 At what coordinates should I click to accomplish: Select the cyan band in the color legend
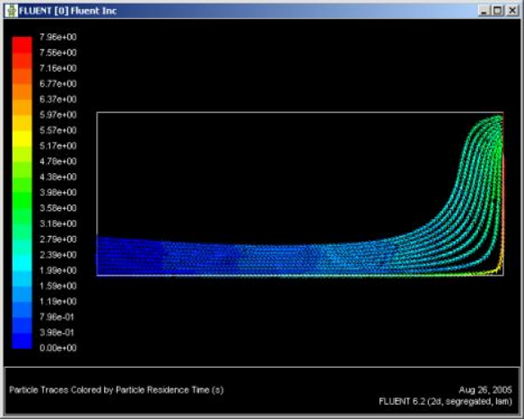[x=22, y=263]
